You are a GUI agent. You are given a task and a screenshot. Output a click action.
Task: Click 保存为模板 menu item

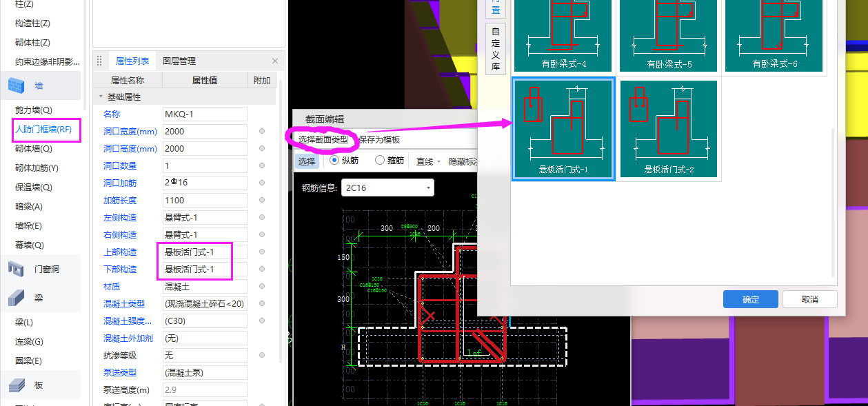(379, 139)
